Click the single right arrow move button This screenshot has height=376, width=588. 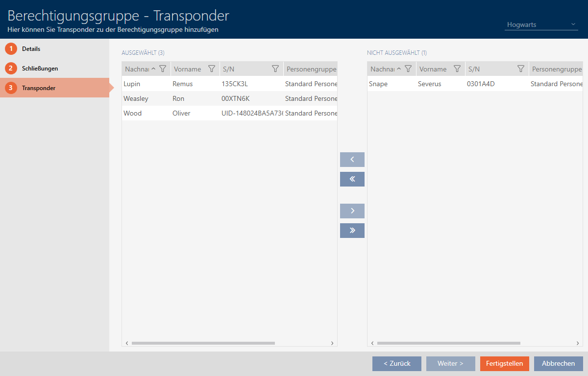[352, 211]
